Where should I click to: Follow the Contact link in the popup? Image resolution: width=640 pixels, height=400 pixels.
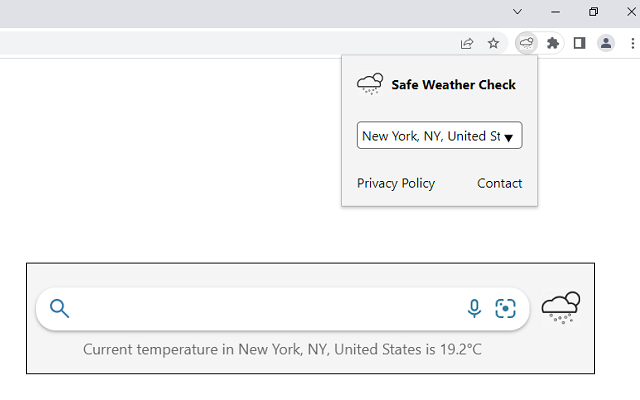click(x=499, y=183)
